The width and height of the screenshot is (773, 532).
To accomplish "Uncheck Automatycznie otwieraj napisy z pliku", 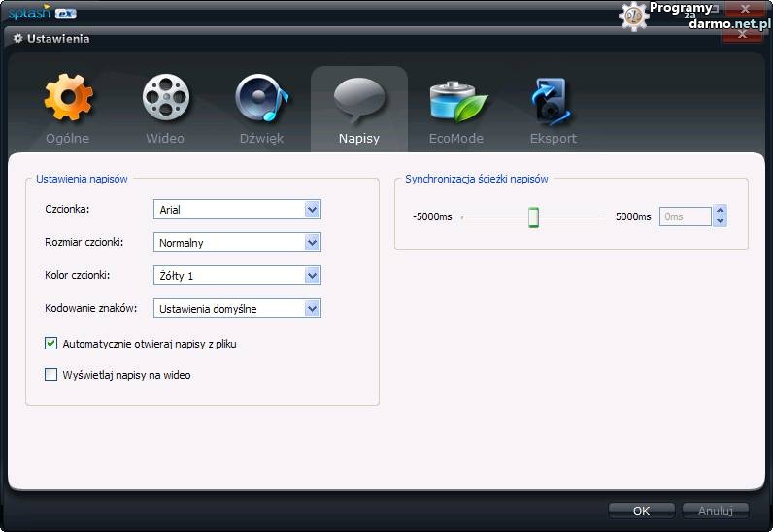I will [x=51, y=344].
